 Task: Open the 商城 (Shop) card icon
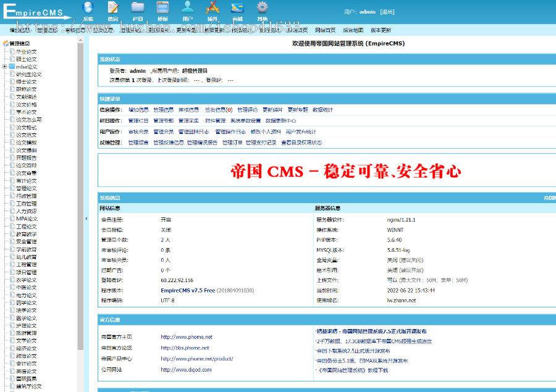(237, 8)
